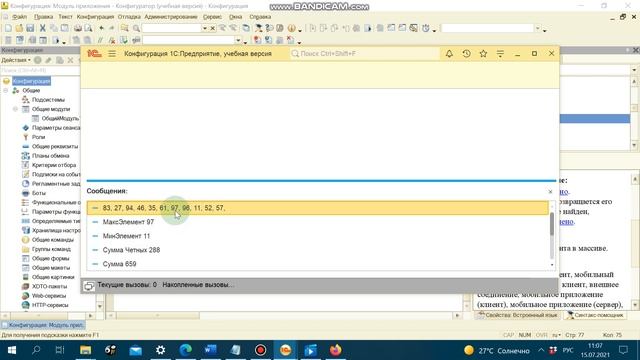Image resolution: width=640 pixels, height=360 pixels.
Task: Click the Open file folder icon
Action: (x=19, y=28)
